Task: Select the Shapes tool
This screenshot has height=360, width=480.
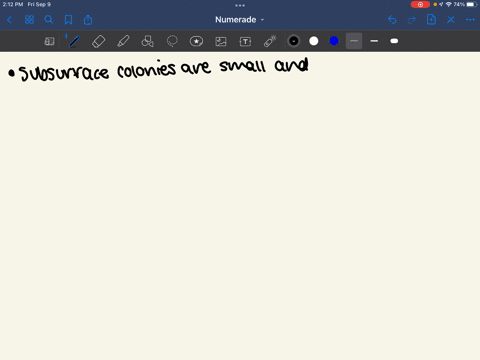Action: [147, 41]
